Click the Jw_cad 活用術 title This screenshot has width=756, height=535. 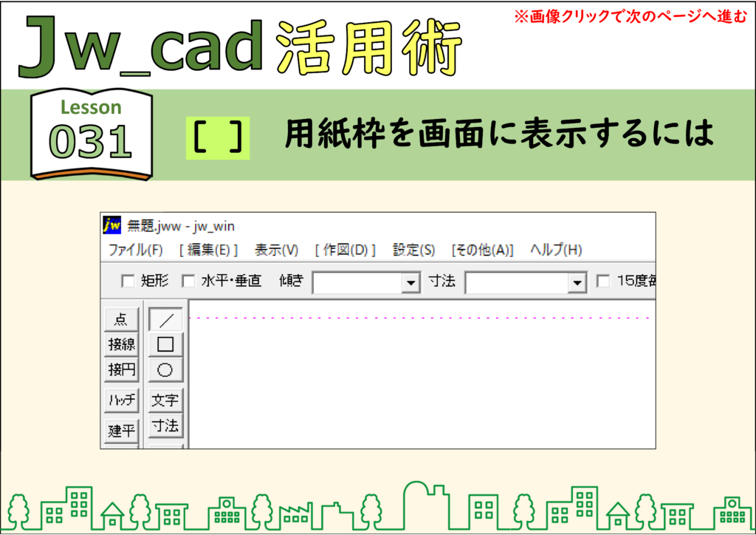pos(240,46)
